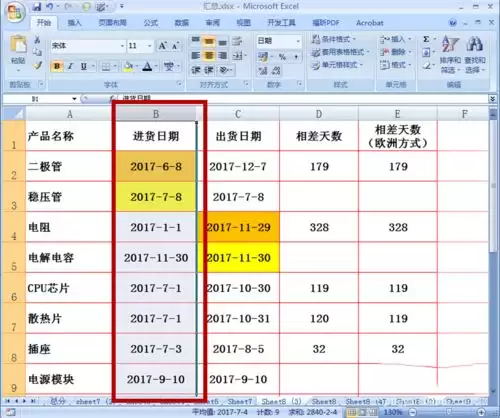The image size is (500, 418).
Task: Click the percent style icon
Action: 282,57
